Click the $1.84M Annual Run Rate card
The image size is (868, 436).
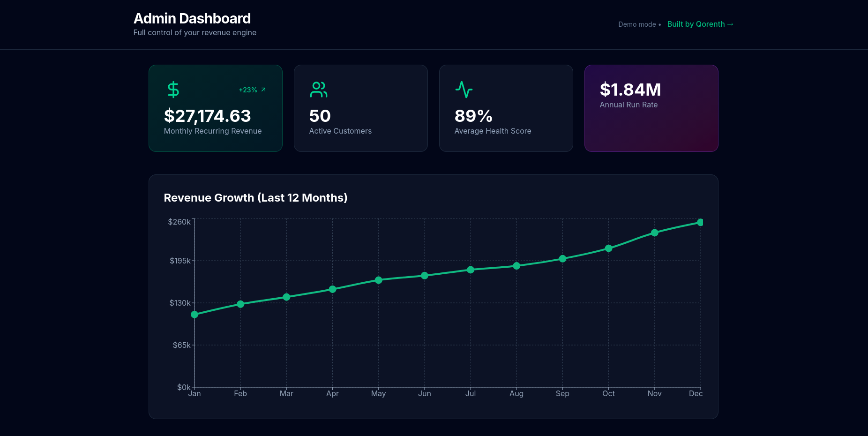pyautogui.click(x=651, y=108)
